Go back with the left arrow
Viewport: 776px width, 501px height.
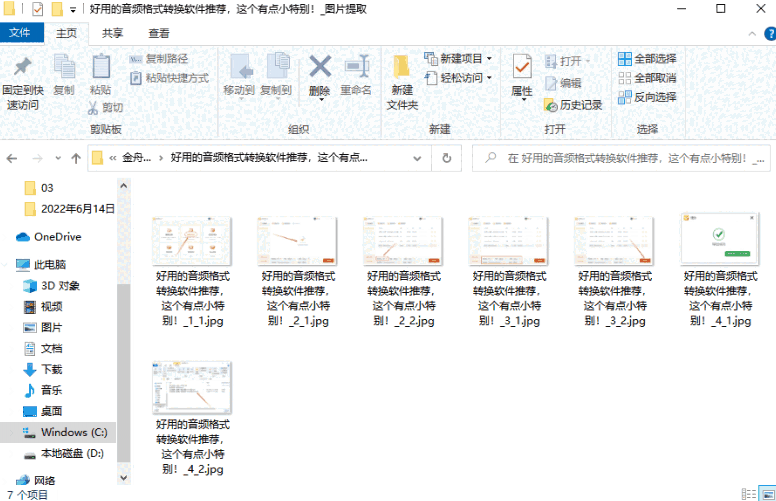(12, 158)
